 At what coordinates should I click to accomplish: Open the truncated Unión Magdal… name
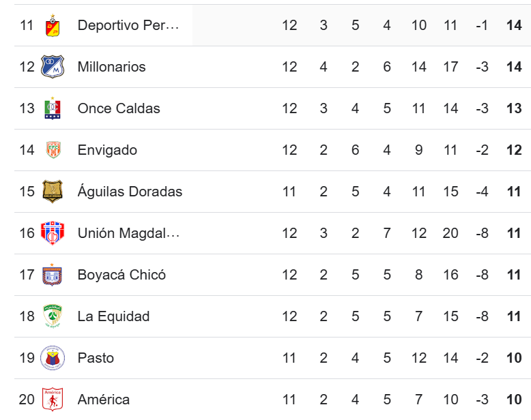click(129, 233)
